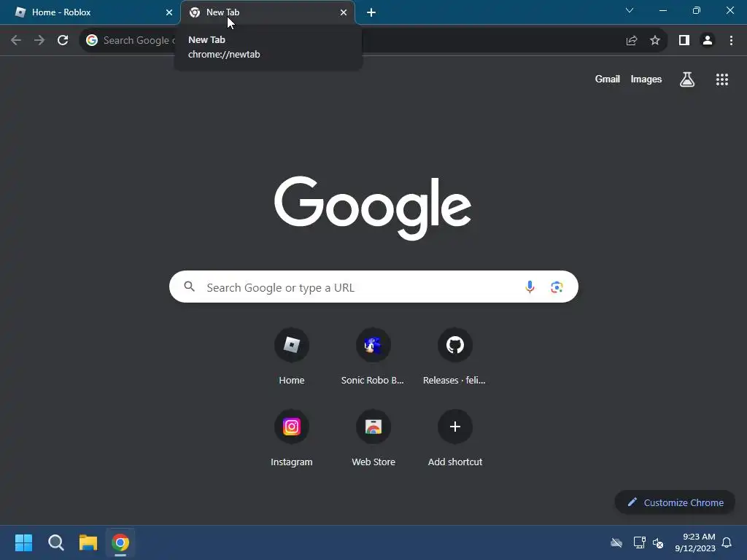Search by image with Google Lens
The width and height of the screenshot is (747, 560).
click(557, 287)
